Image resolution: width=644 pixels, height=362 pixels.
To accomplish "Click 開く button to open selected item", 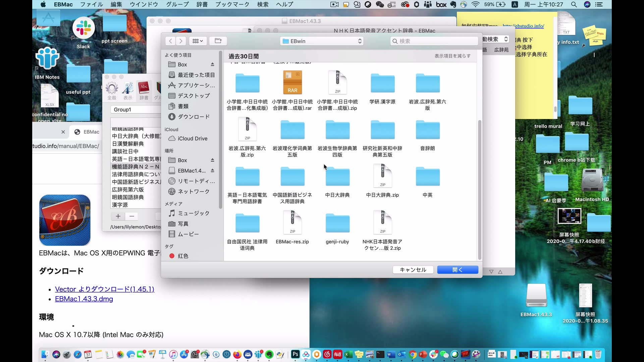I will pos(458,269).
